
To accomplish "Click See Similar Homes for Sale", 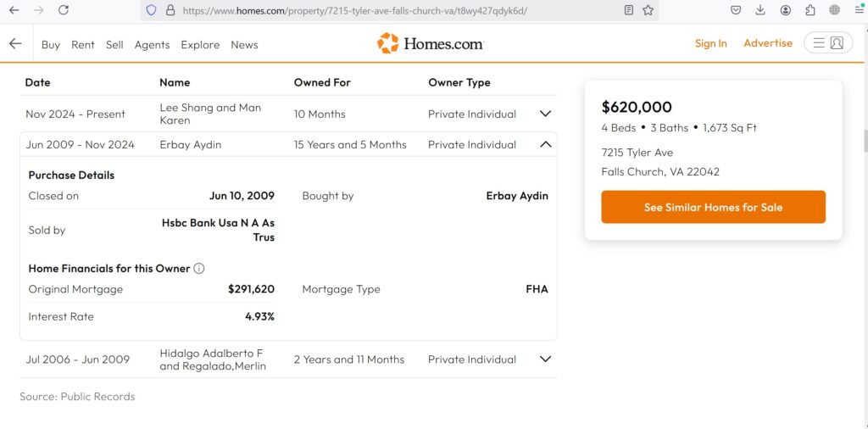I will pyautogui.click(x=713, y=207).
